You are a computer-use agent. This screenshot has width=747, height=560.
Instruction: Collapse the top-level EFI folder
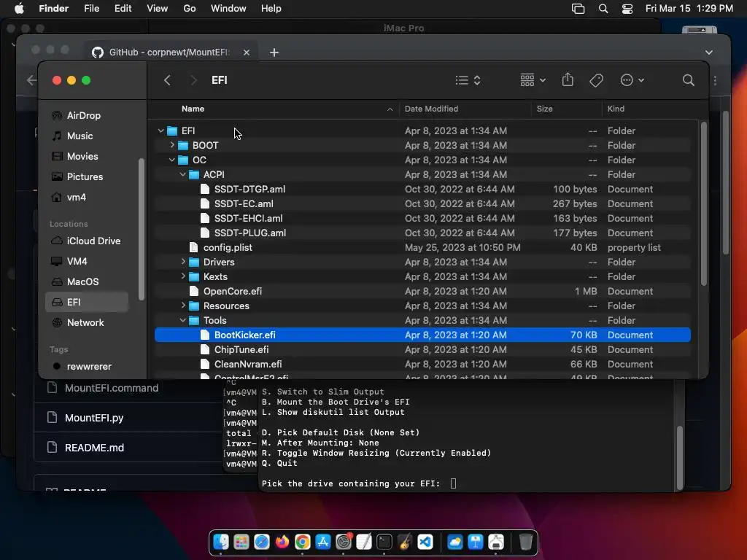pyautogui.click(x=161, y=131)
